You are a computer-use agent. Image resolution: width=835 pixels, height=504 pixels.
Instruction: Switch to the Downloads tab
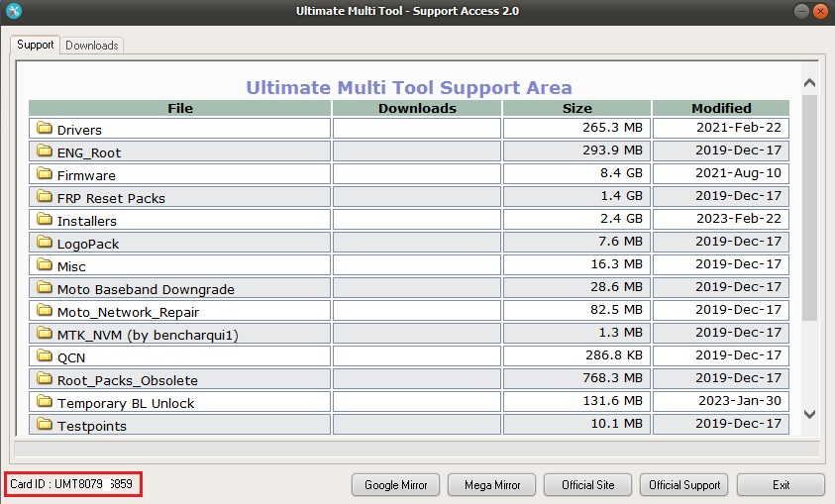pyautogui.click(x=92, y=46)
